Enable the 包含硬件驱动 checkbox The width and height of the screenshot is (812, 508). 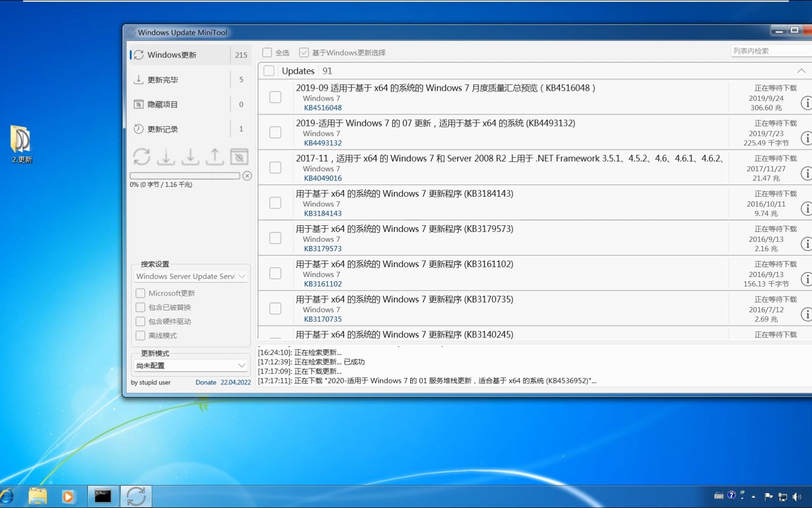click(x=140, y=321)
